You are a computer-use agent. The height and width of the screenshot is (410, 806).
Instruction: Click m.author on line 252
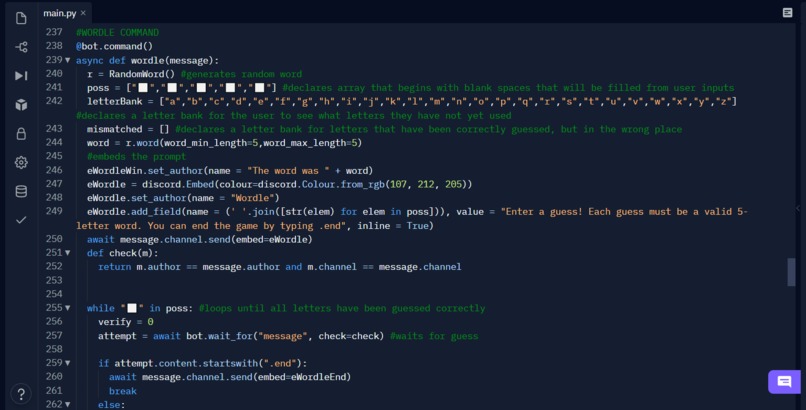coord(158,267)
